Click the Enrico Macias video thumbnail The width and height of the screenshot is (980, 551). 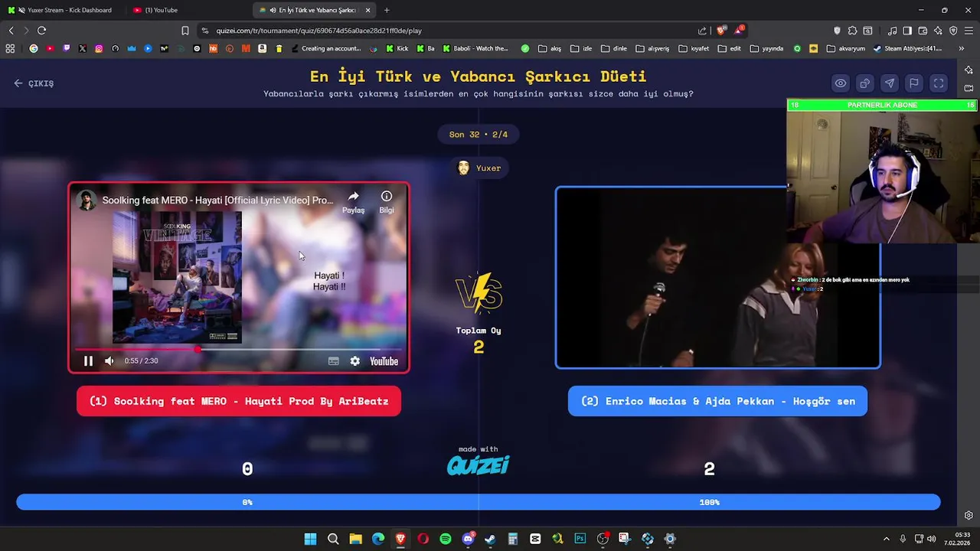(x=717, y=278)
